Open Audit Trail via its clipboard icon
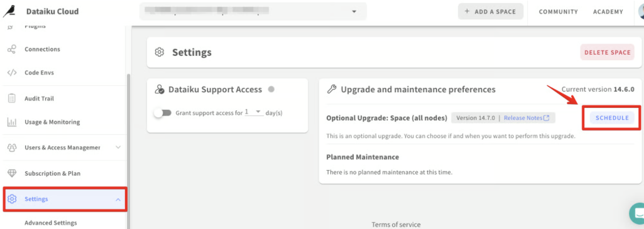This screenshot has width=644, height=229. click(x=12, y=99)
